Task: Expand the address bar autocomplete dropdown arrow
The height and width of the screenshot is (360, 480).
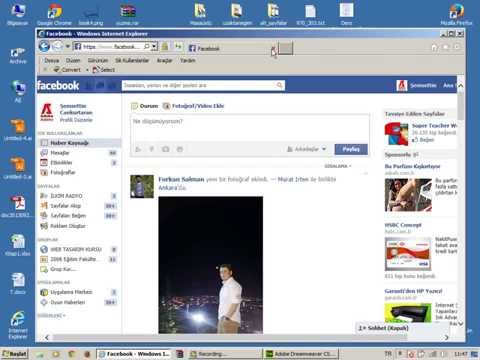Action: tap(154, 46)
